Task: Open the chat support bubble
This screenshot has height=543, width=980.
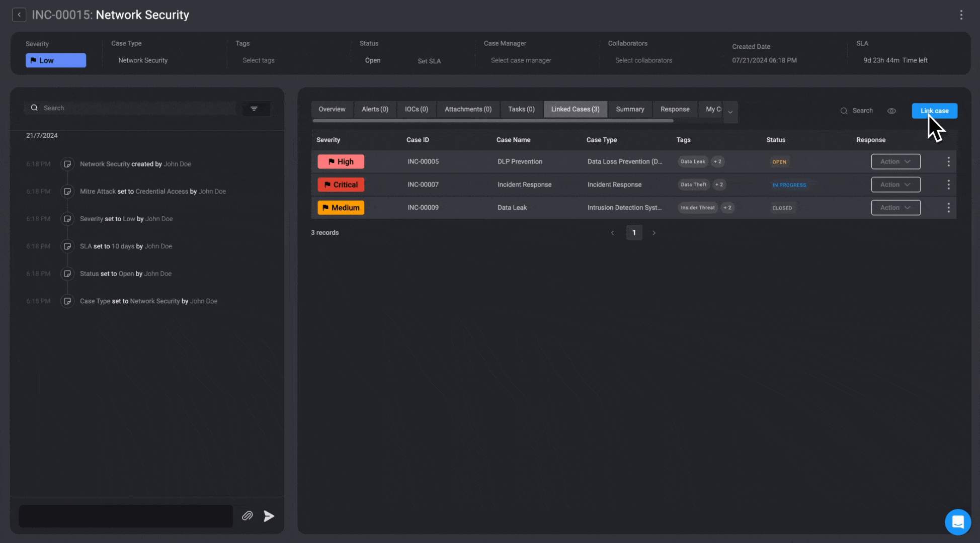Action: 957,522
